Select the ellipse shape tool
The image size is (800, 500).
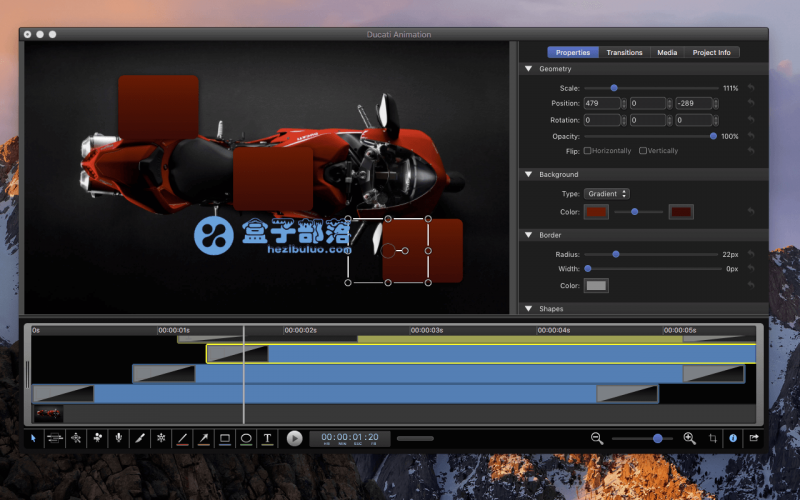pyautogui.click(x=246, y=438)
